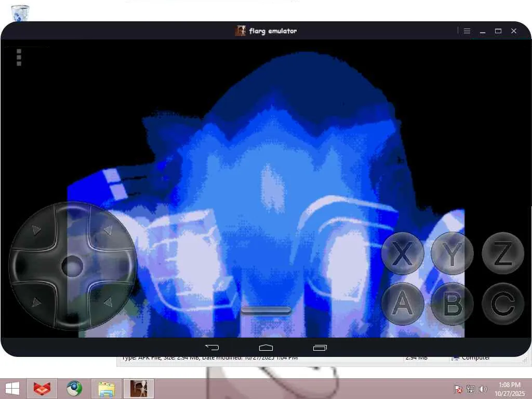Tap the Android home navigation icon

click(x=265, y=348)
